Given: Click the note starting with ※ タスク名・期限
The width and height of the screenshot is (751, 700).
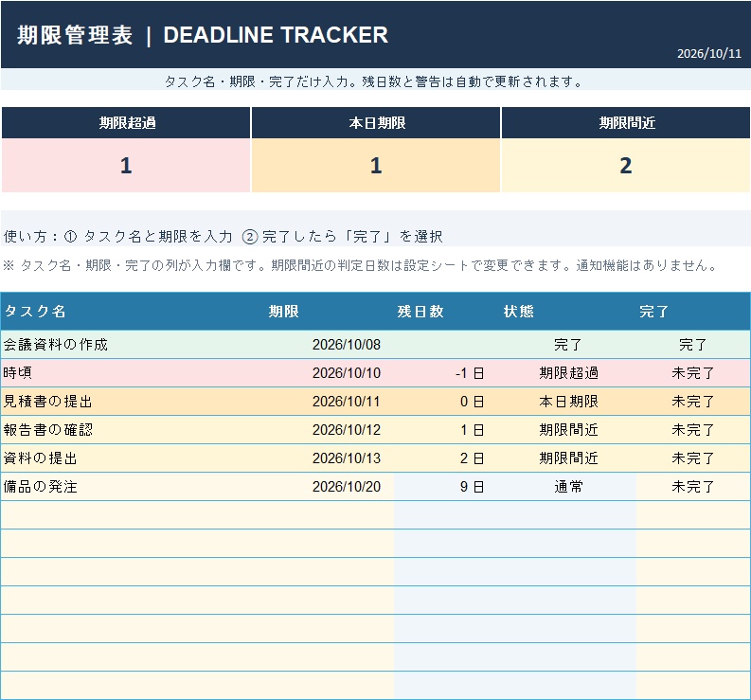Looking at the screenshot, I should [359, 265].
